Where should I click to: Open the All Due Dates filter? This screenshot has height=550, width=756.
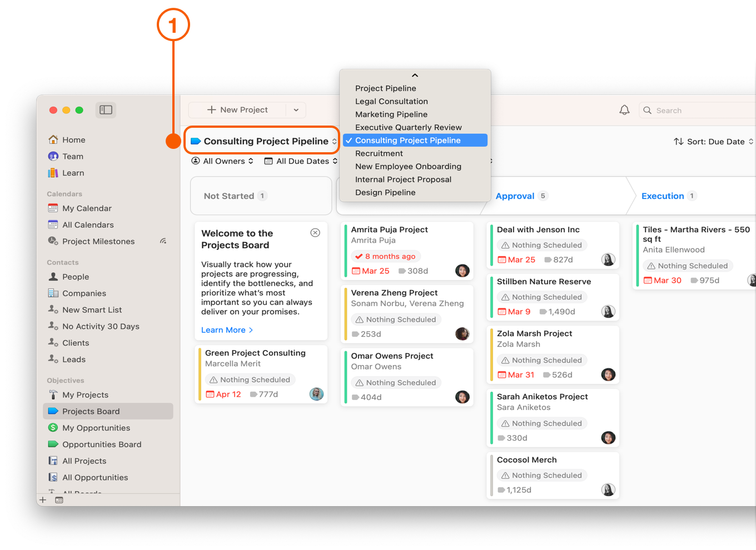coord(300,161)
